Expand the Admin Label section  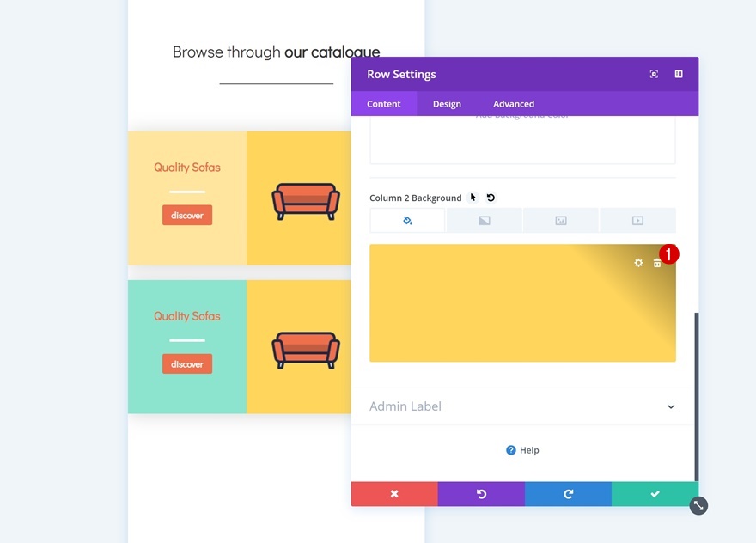(522, 406)
